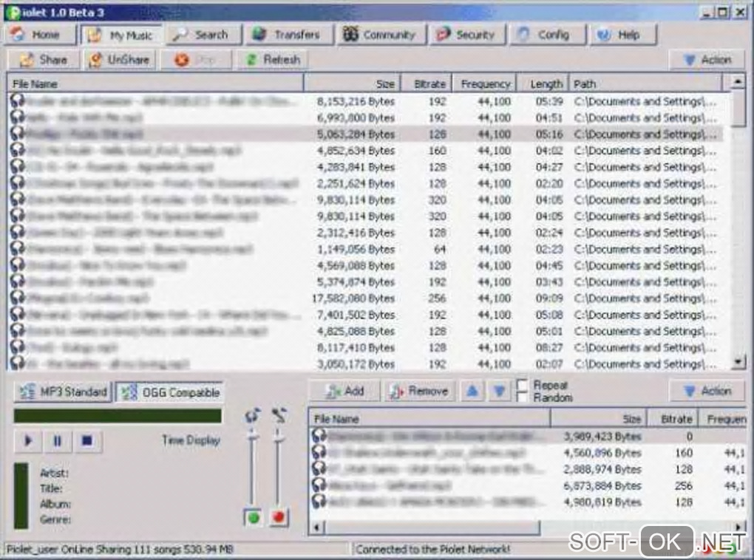Adjust the right balance slider
754x560 pixels.
pos(278,437)
